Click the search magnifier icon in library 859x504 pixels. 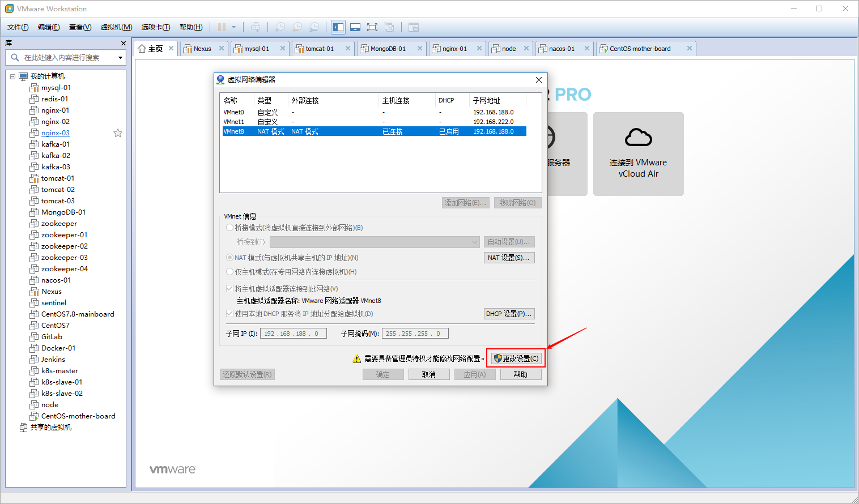click(15, 57)
